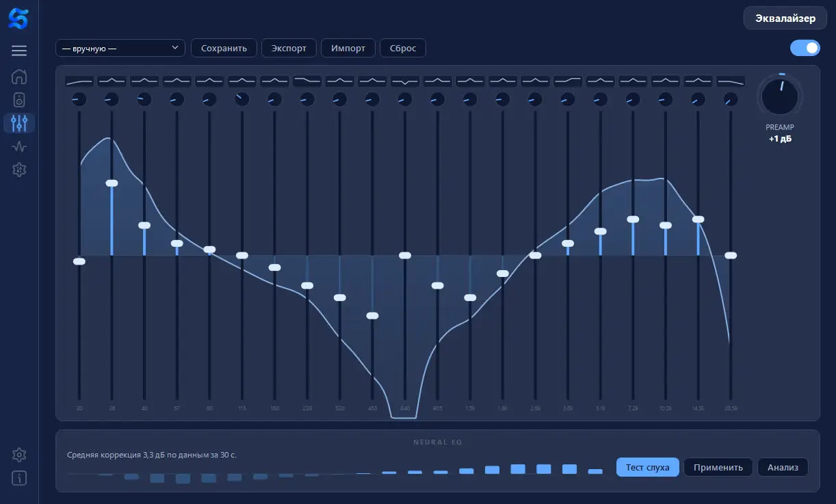This screenshot has width=836, height=504.
Task: Click the filter shape icon of 20 Hz band
Action: click(79, 81)
